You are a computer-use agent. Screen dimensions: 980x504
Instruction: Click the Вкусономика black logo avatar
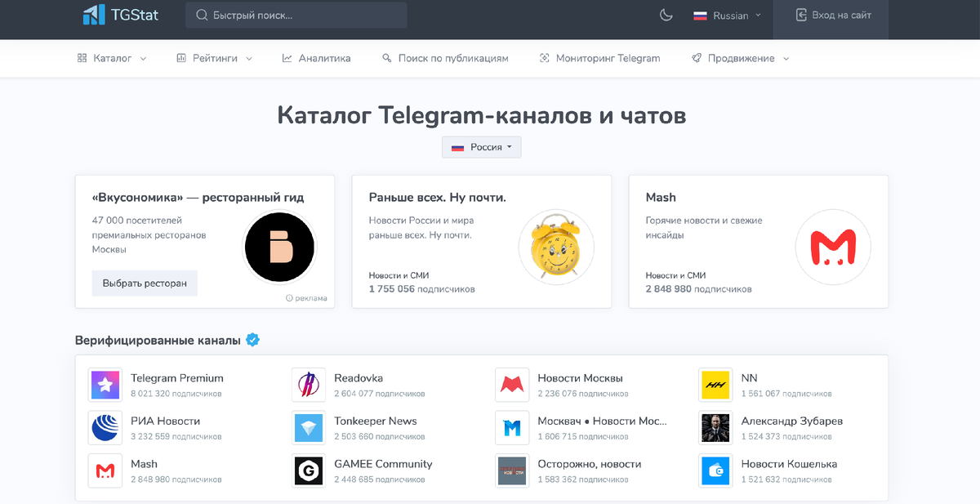click(280, 247)
